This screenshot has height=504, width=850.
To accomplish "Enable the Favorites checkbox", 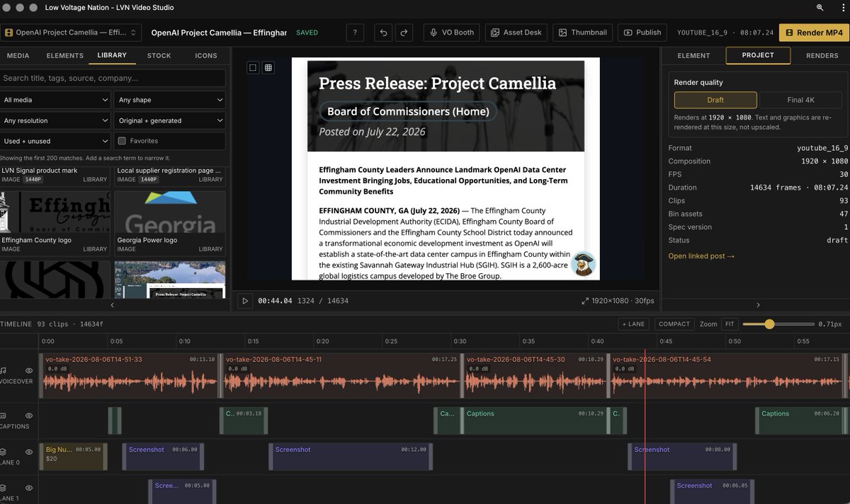I will tap(122, 141).
